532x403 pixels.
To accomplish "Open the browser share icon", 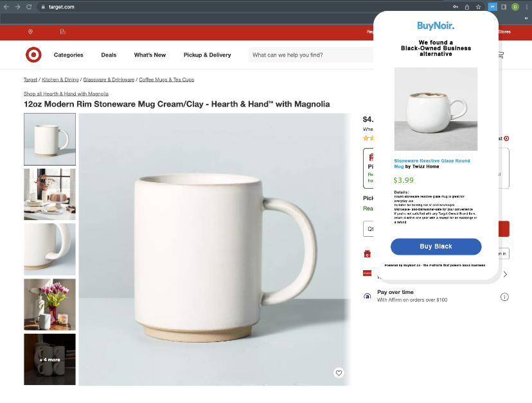I will (467, 7).
